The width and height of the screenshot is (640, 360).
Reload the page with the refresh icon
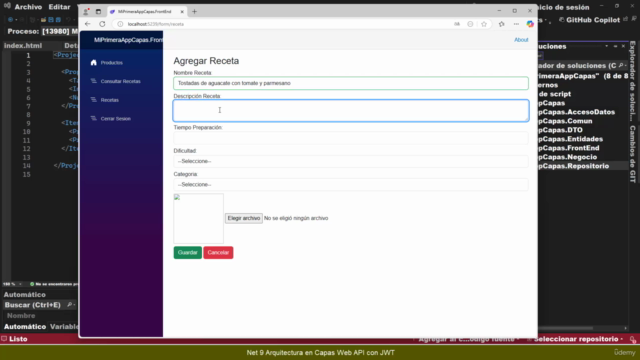point(102,24)
